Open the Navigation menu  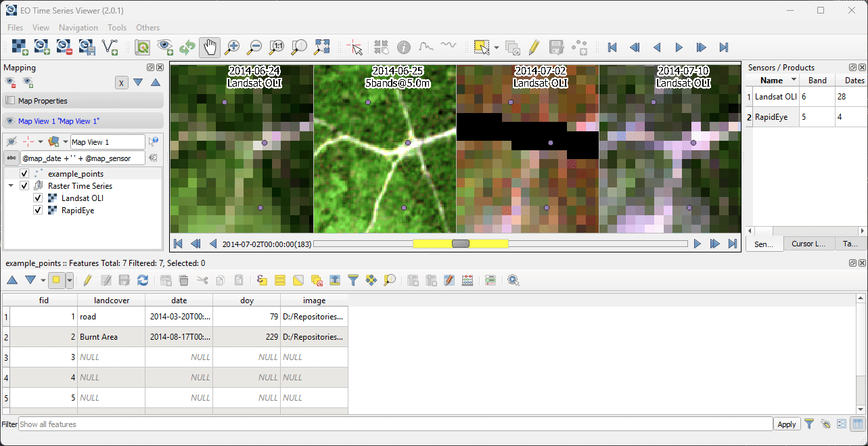click(x=78, y=28)
